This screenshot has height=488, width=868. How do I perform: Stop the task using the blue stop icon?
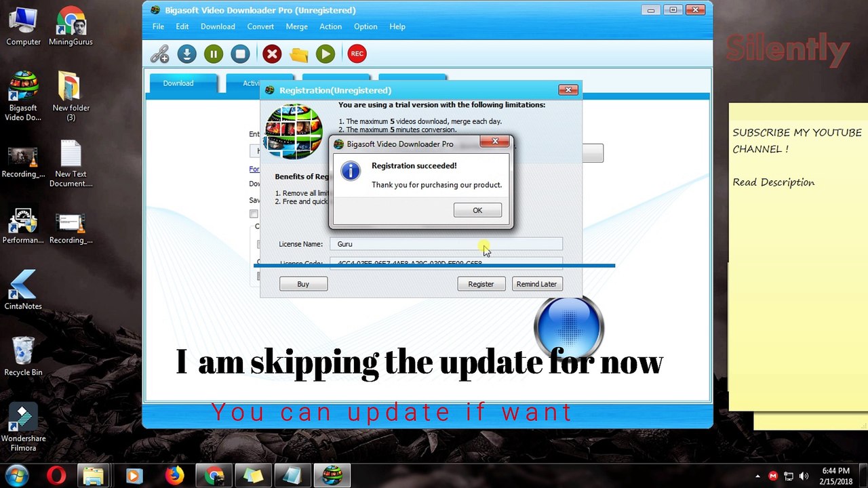click(x=240, y=54)
